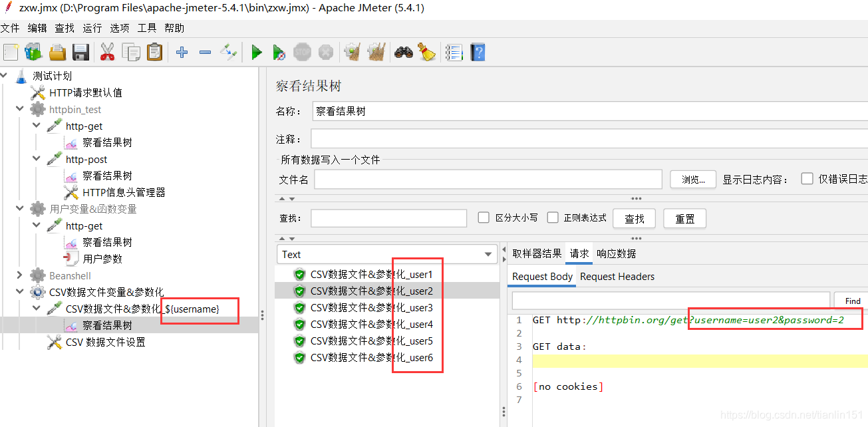This screenshot has height=427, width=868.
Task: Click the Find button
Action: coord(852,301)
